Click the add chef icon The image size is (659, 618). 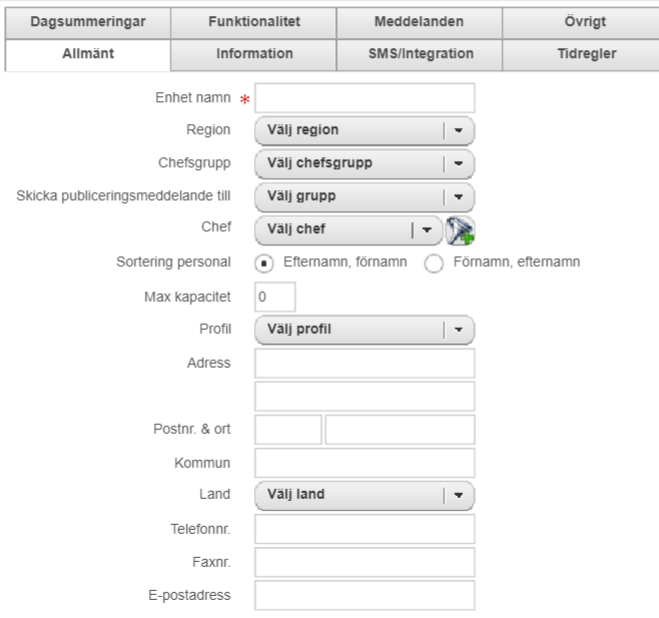click(x=460, y=229)
